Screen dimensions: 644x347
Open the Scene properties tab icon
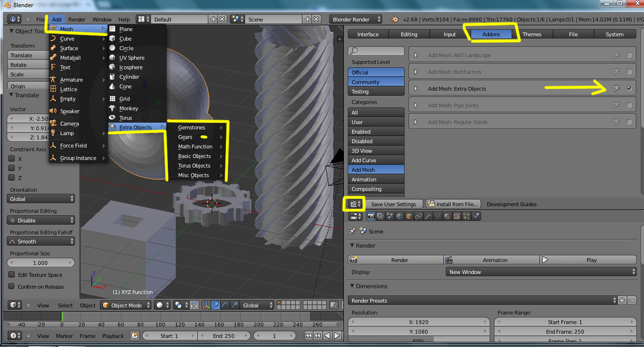pyautogui.click(x=390, y=216)
